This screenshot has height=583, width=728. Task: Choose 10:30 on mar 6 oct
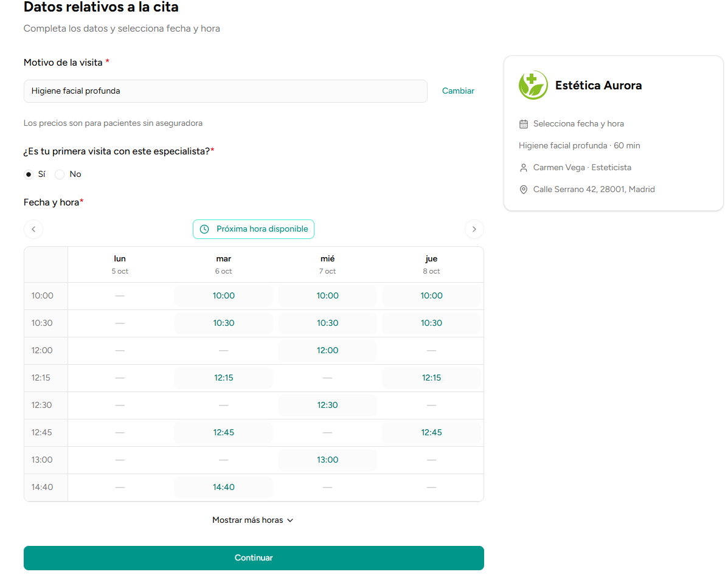tap(224, 323)
